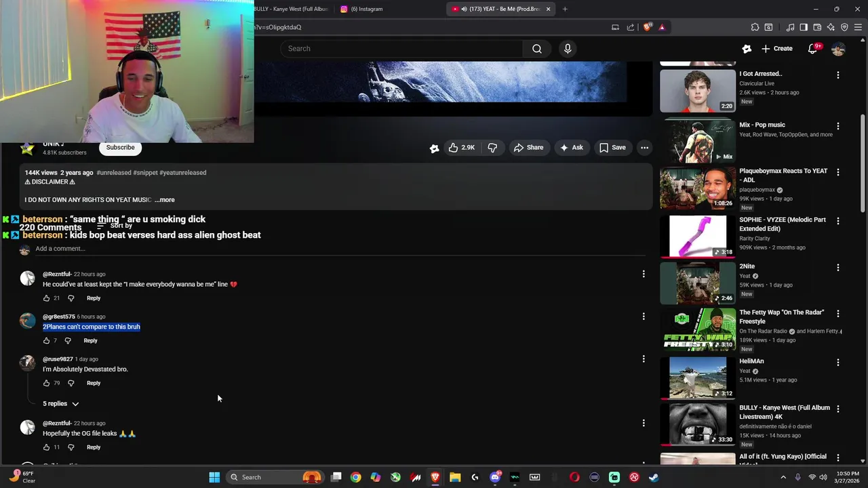
Task: Click the SOPHIE - VYZEE pink thumbnail
Action: point(698,237)
